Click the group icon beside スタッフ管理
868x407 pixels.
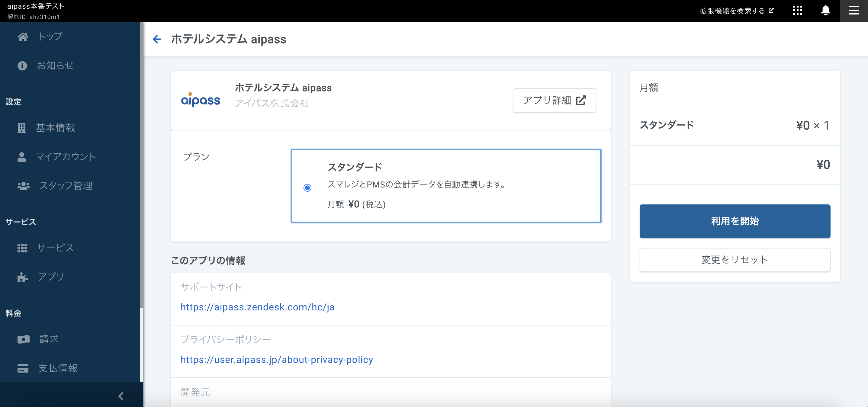tap(23, 186)
